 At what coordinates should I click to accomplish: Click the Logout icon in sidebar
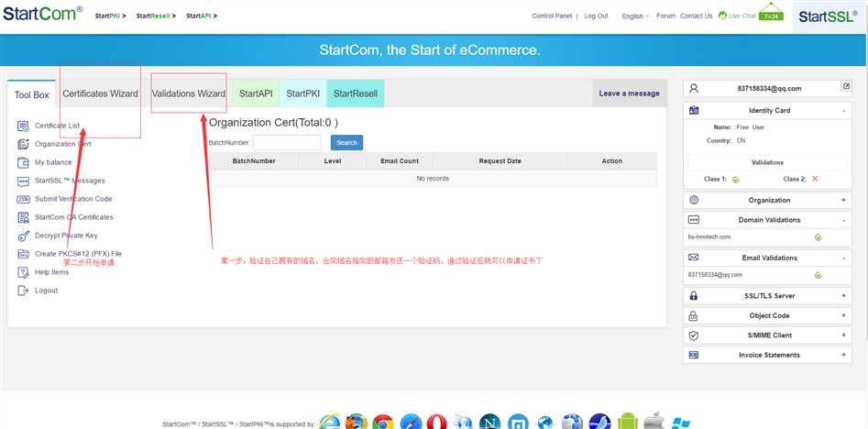(23, 291)
